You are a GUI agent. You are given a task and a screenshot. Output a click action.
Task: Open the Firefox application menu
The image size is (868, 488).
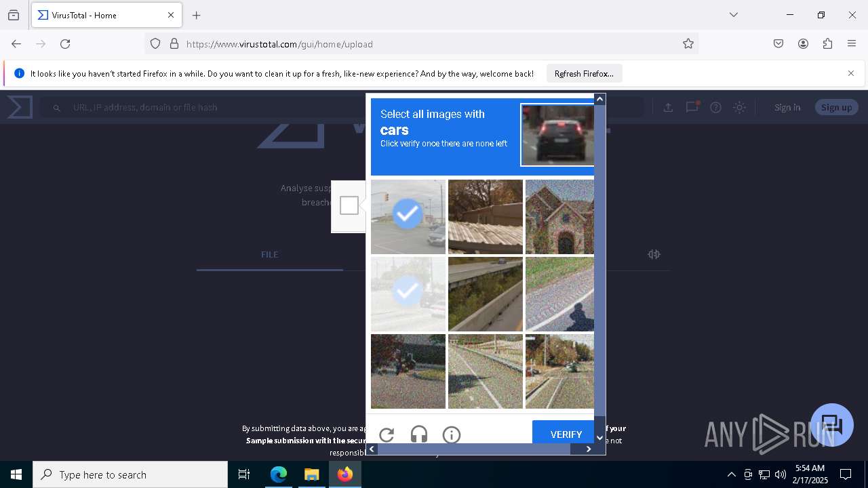click(x=852, y=44)
